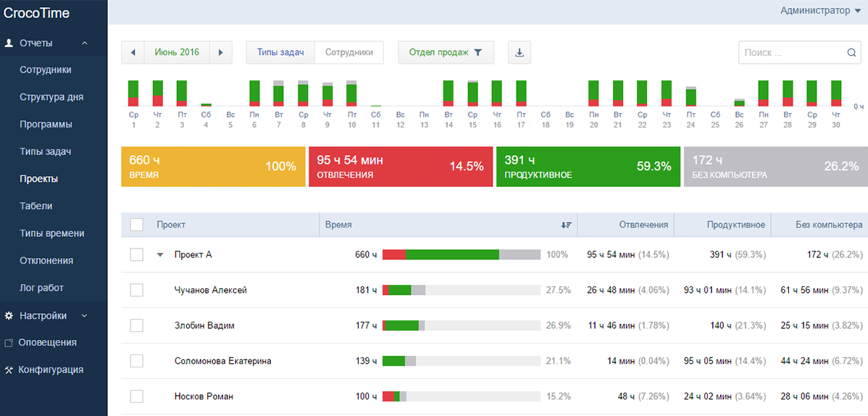This screenshot has width=868, height=416.
Task: Click the download export icon
Action: (x=519, y=52)
